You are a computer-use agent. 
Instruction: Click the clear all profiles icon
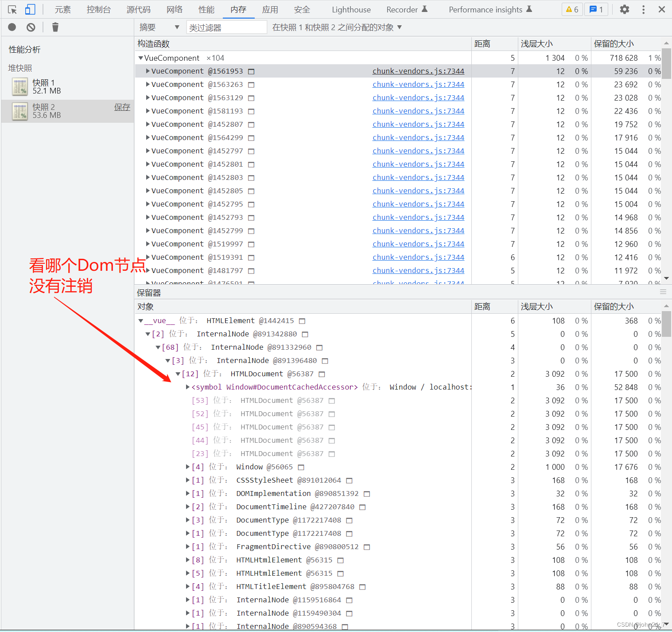click(31, 27)
